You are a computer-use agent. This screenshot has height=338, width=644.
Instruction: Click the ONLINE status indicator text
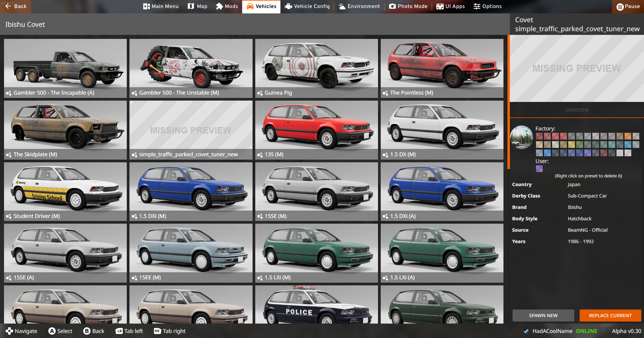pyautogui.click(x=587, y=331)
